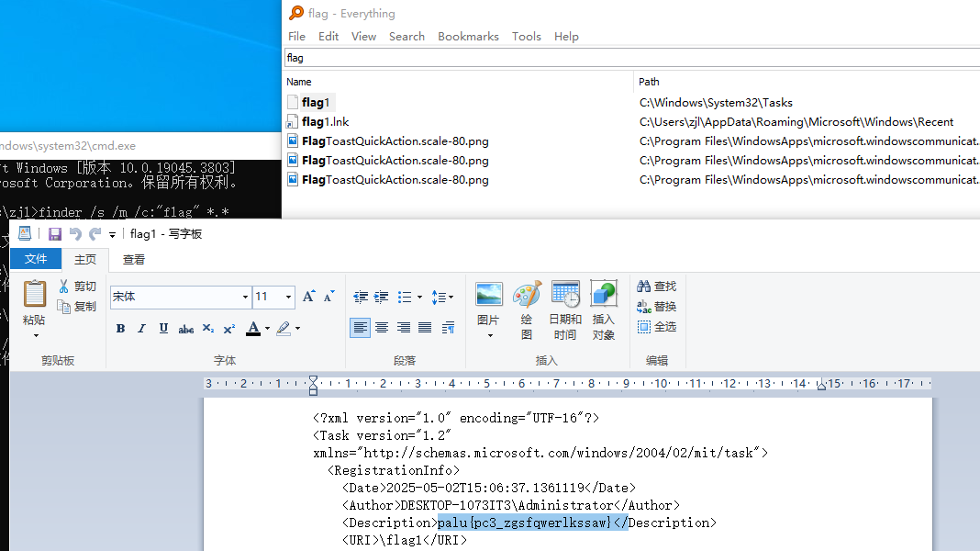Toggle Italic formatting
The width and height of the screenshot is (980, 551).
click(x=142, y=329)
